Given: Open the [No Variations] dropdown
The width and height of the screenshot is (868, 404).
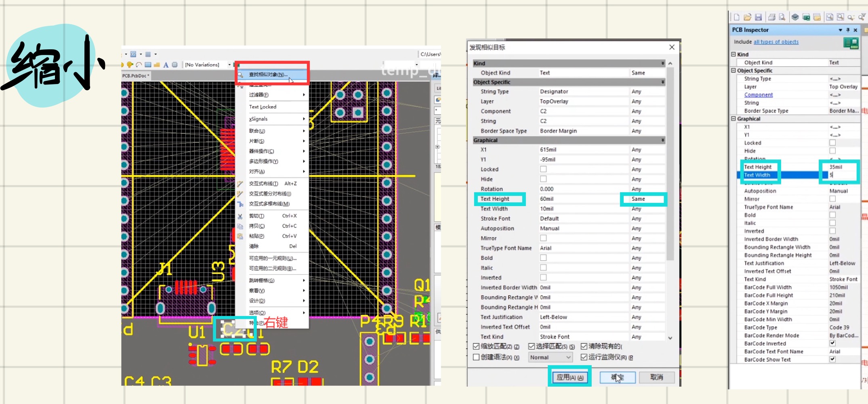Looking at the screenshot, I should (x=229, y=64).
